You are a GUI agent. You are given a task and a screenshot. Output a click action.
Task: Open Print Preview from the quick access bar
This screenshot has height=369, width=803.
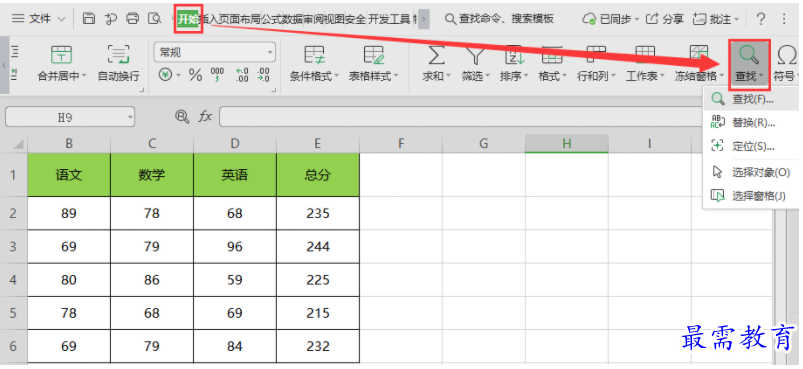tap(154, 19)
